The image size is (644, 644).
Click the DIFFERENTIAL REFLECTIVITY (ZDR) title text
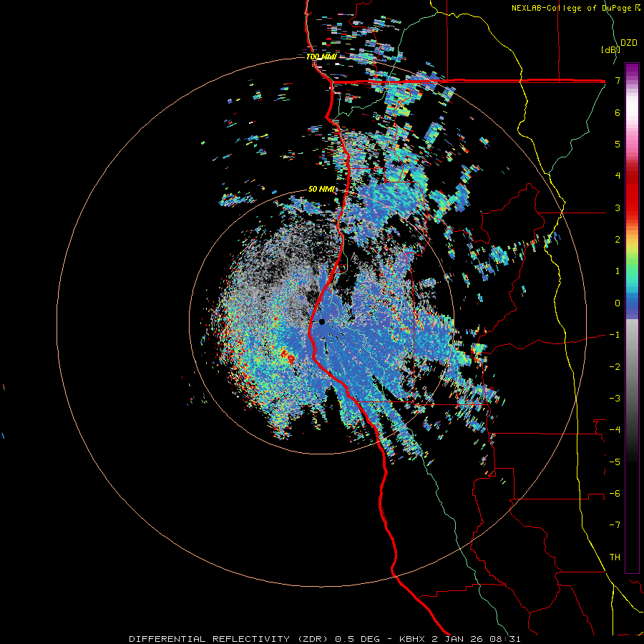(x=230, y=639)
